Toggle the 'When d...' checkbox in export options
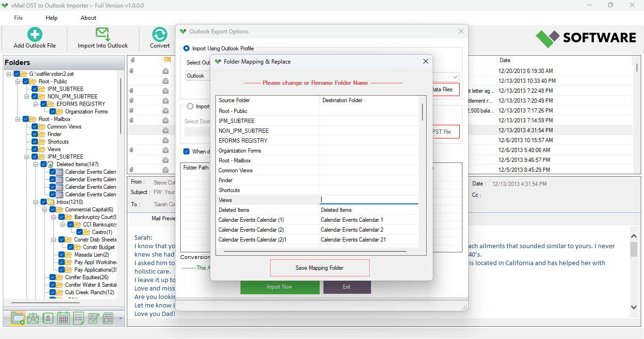This screenshot has height=339, width=644. [x=187, y=152]
